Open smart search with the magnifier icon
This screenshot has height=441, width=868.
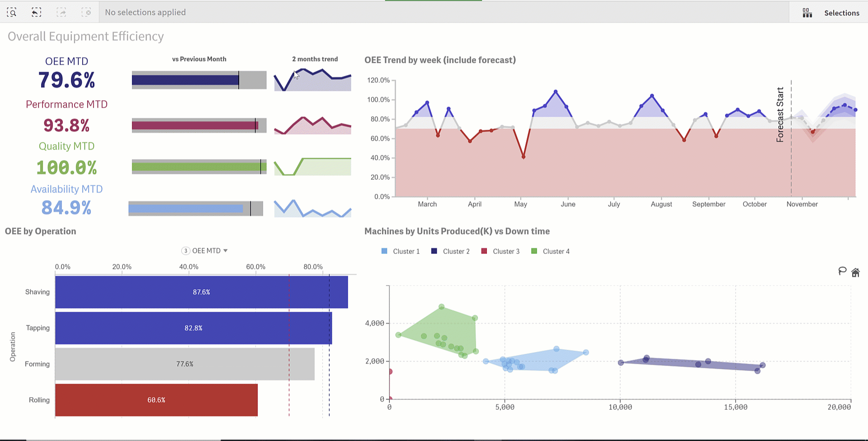point(12,12)
